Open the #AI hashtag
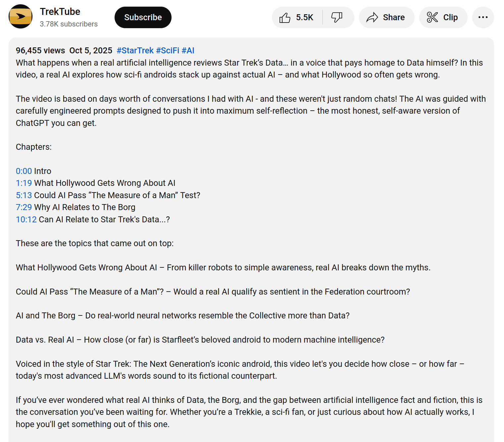This screenshot has width=504, height=442. coord(188,51)
